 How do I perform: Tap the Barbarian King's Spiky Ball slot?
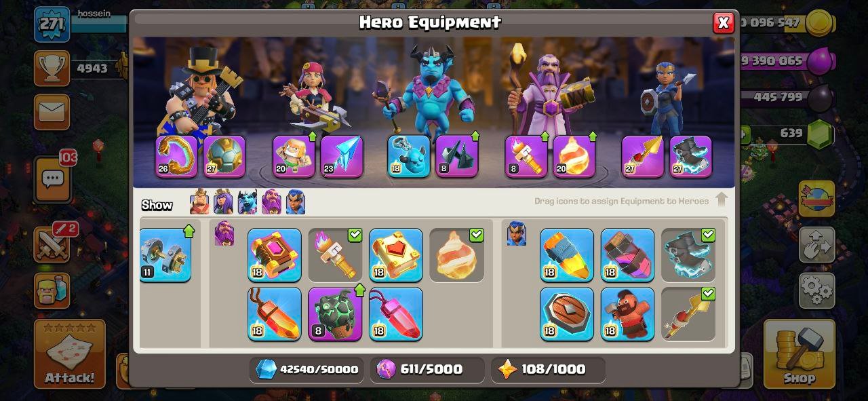click(x=224, y=157)
